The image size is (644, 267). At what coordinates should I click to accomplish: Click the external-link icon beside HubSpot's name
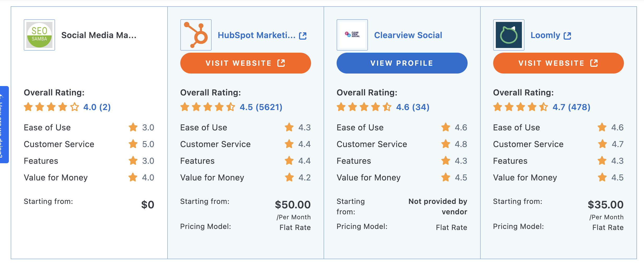pyautogui.click(x=303, y=35)
